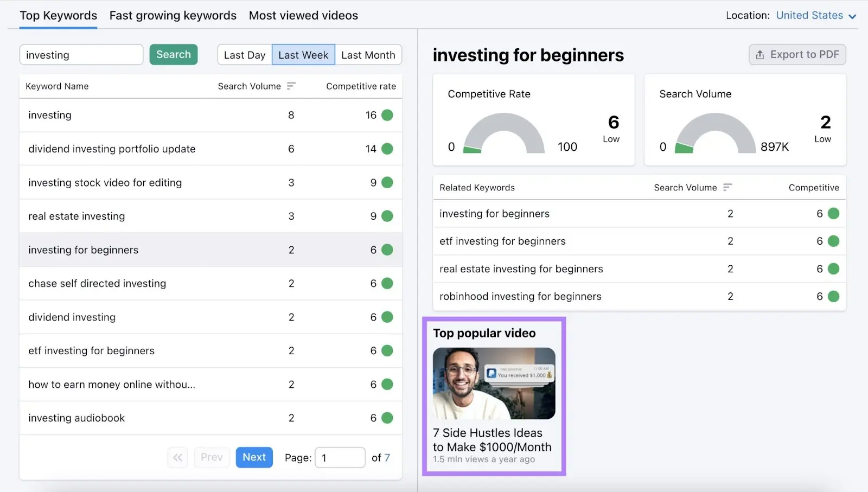Click 897K maximum search volume value
Image resolution: width=868 pixels, height=492 pixels.
click(775, 147)
